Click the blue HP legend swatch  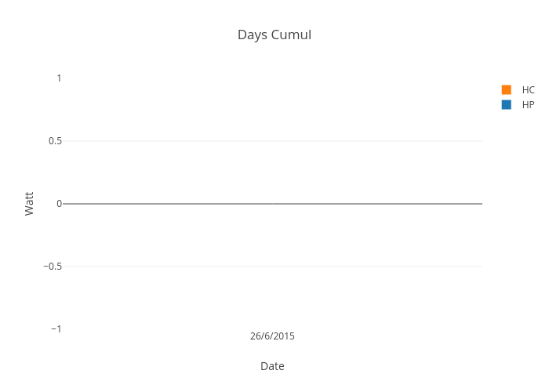[506, 104]
